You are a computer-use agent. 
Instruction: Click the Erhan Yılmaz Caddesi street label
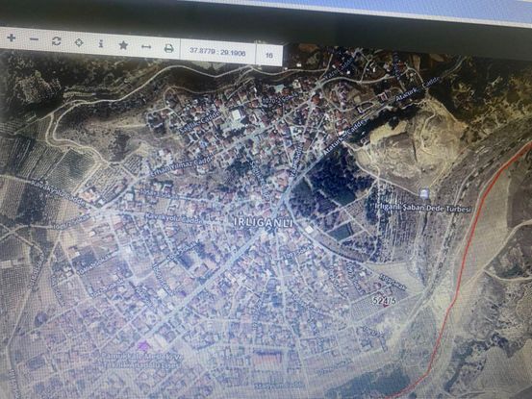[183, 165]
